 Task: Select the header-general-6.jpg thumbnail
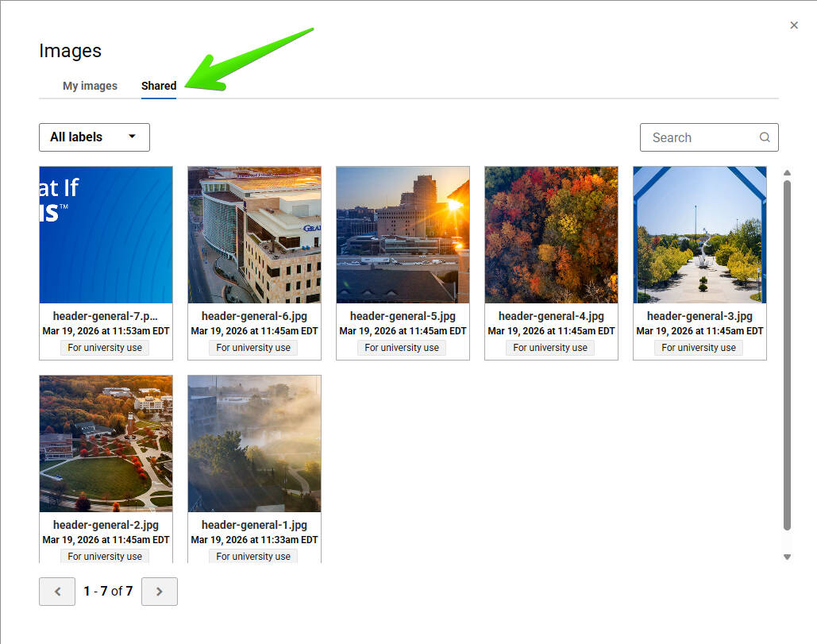253,234
